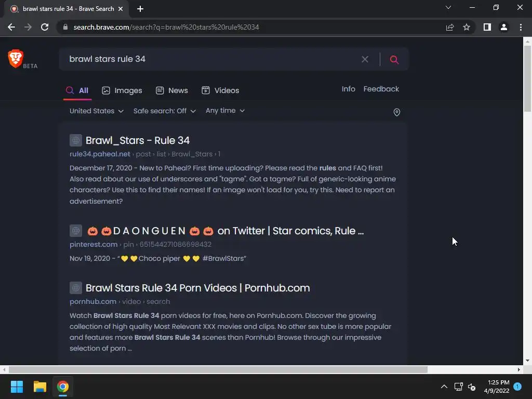Clear the search box with the X
Image resolution: width=532 pixels, height=399 pixels.
pyautogui.click(x=365, y=59)
